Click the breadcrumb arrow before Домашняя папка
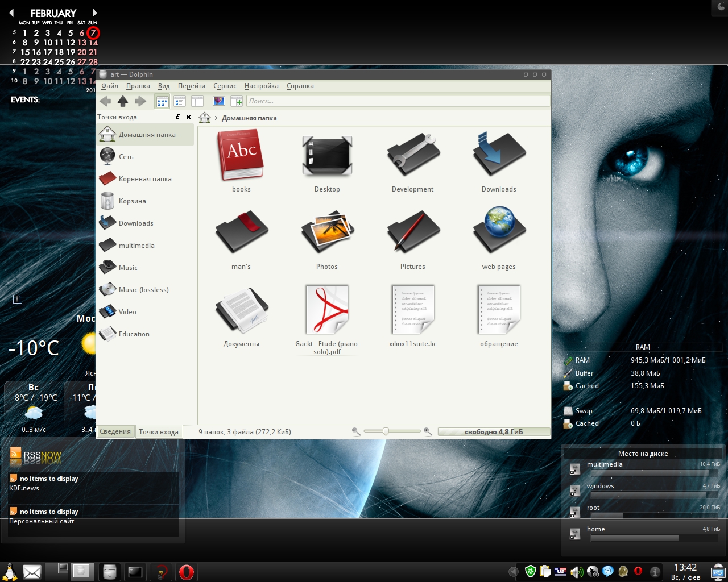 click(x=216, y=118)
